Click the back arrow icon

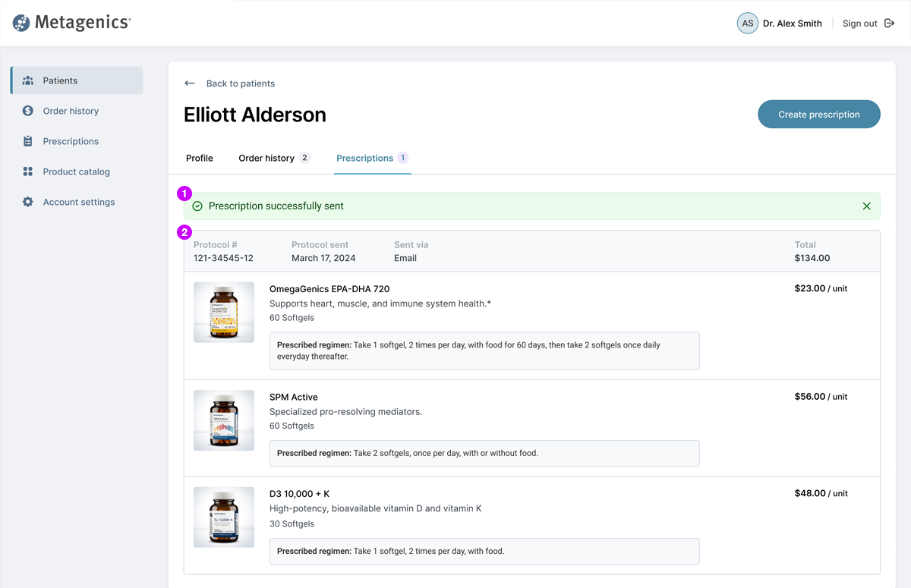(190, 83)
